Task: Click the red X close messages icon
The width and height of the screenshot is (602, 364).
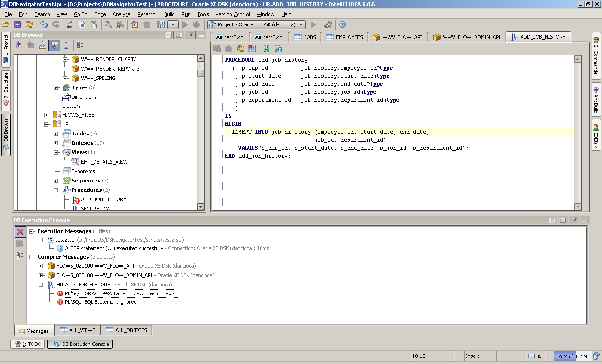Action: (20, 232)
